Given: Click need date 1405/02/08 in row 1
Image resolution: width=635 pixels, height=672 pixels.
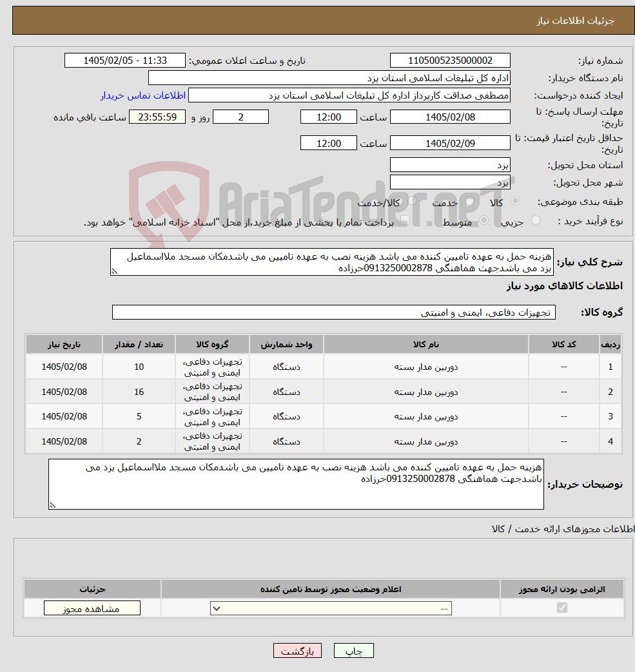Looking at the screenshot, I should click(x=64, y=367).
